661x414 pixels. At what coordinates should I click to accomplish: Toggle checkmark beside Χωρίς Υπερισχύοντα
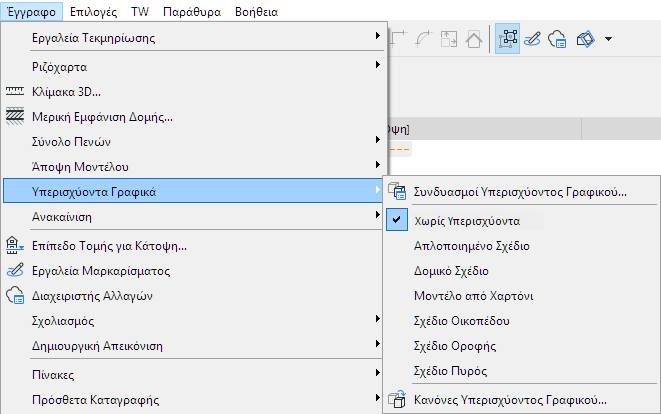[x=397, y=219]
